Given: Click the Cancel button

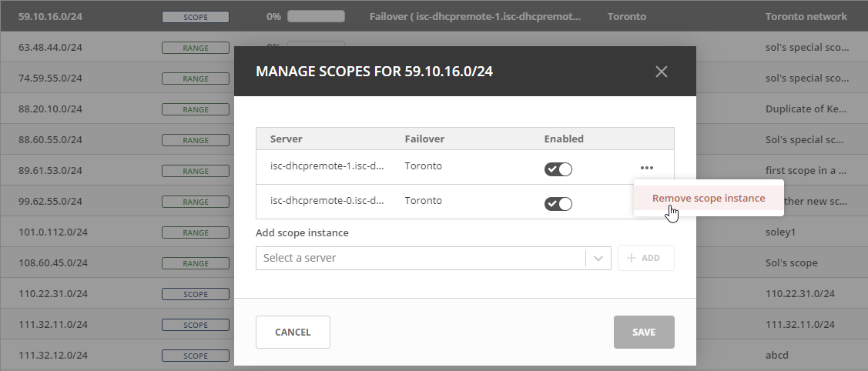Looking at the screenshot, I should 293,333.
